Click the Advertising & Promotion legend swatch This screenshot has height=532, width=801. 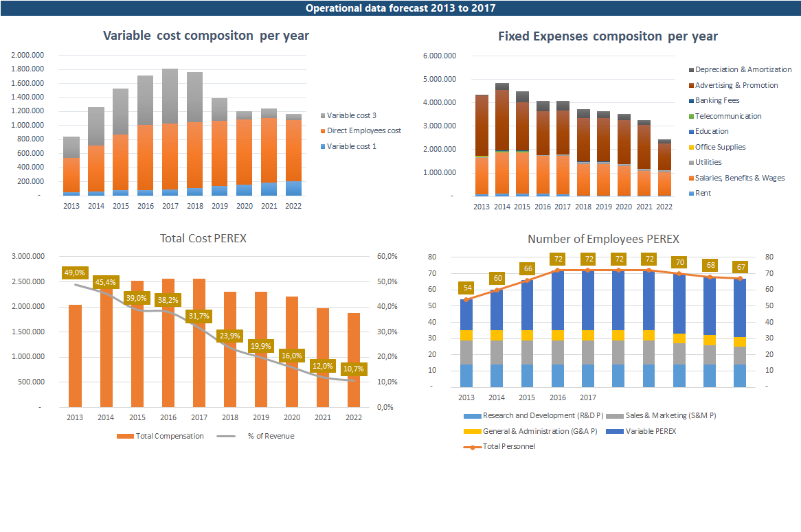(x=690, y=85)
